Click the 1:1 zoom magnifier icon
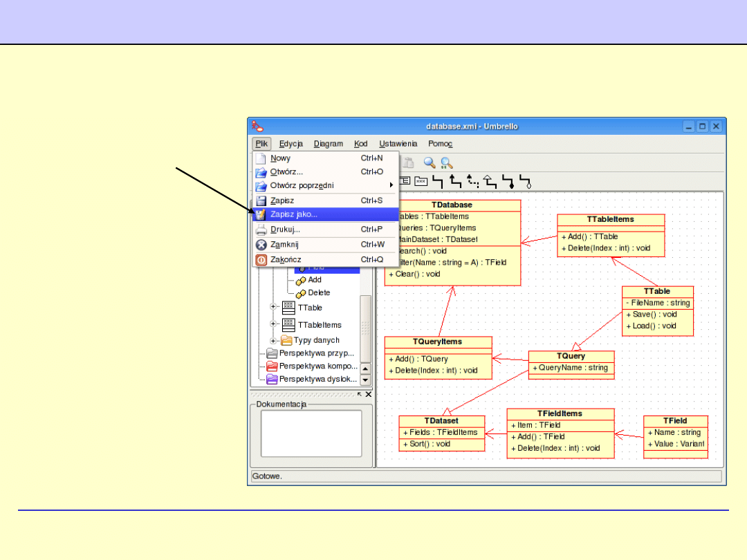This screenshot has width=747, height=560. 447,163
